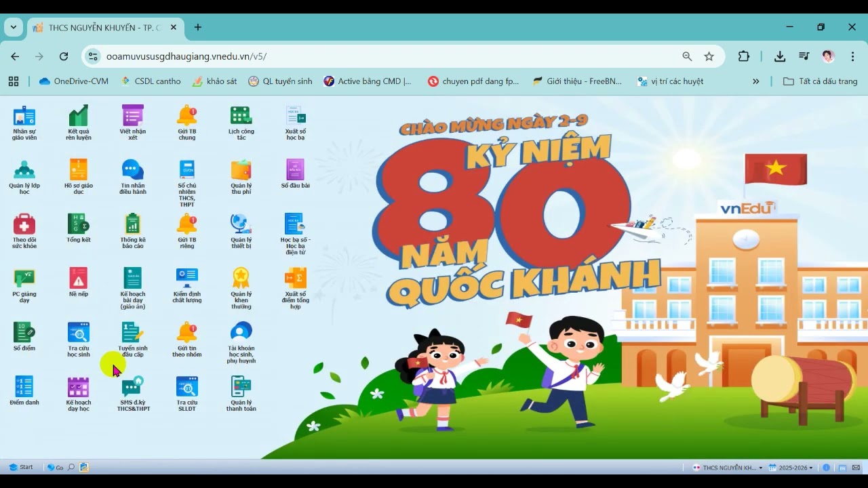868x488 pixels.
Task: Open Xuất sổ điểm tổng hợp icon
Action: click(296, 288)
